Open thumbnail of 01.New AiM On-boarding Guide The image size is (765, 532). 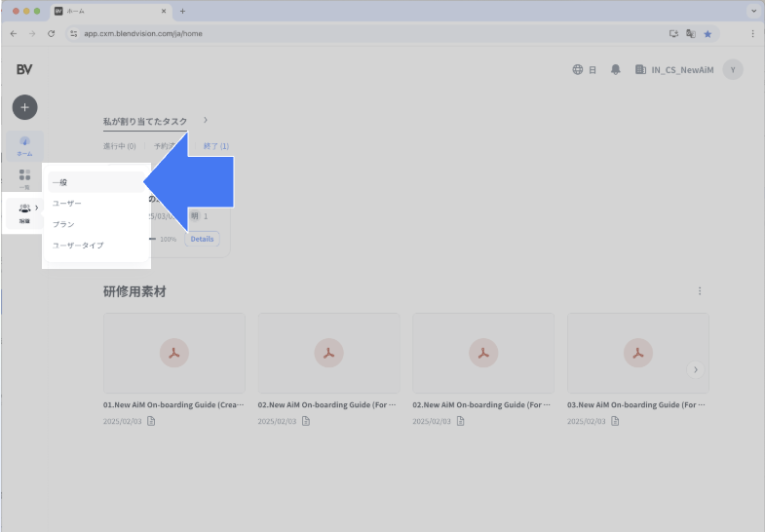pos(174,353)
